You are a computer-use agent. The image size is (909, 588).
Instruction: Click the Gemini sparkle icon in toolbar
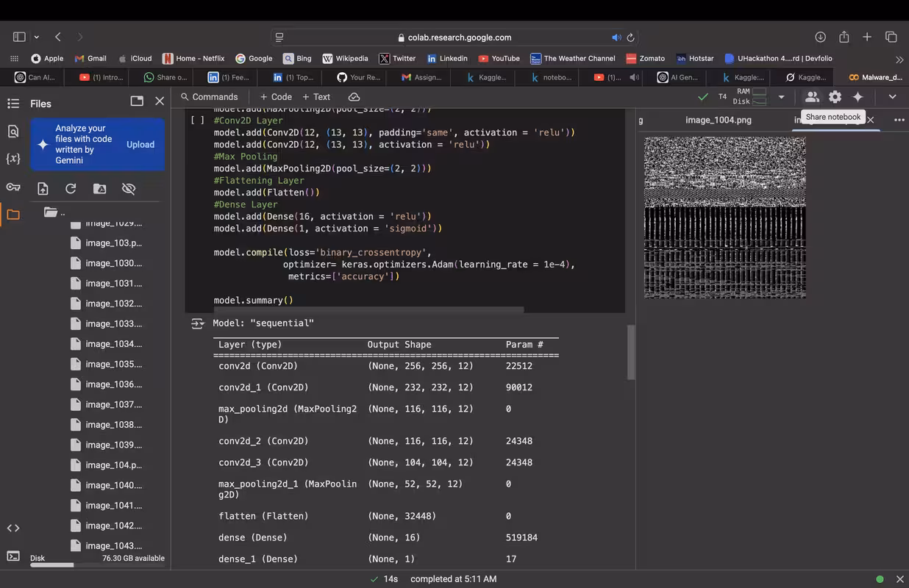point(858,97)
